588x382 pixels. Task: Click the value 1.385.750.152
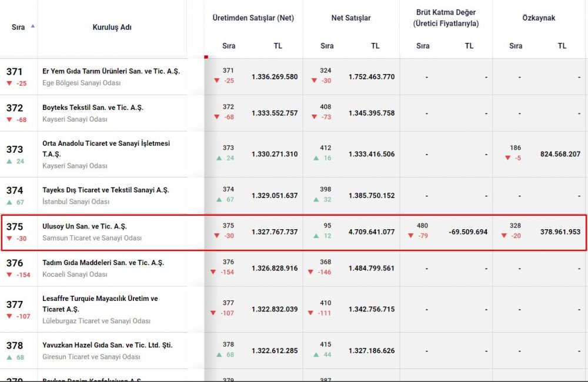pyautogui.click(x=372, y=195)
